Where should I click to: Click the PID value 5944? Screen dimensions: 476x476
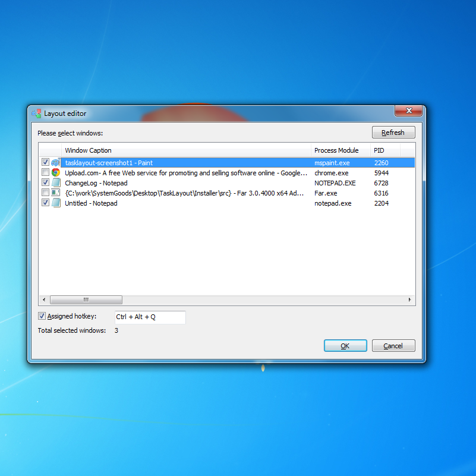click(x=382, y=173)
